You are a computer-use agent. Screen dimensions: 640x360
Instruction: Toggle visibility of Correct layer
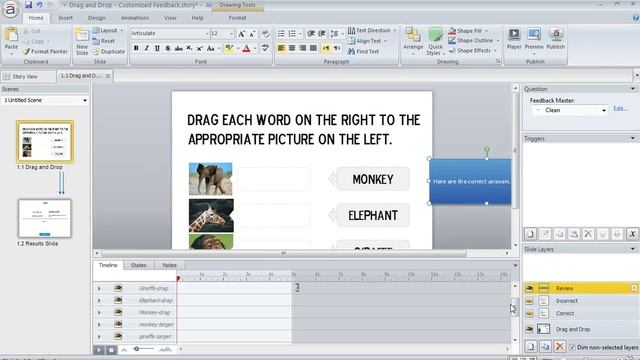point(529,313)
